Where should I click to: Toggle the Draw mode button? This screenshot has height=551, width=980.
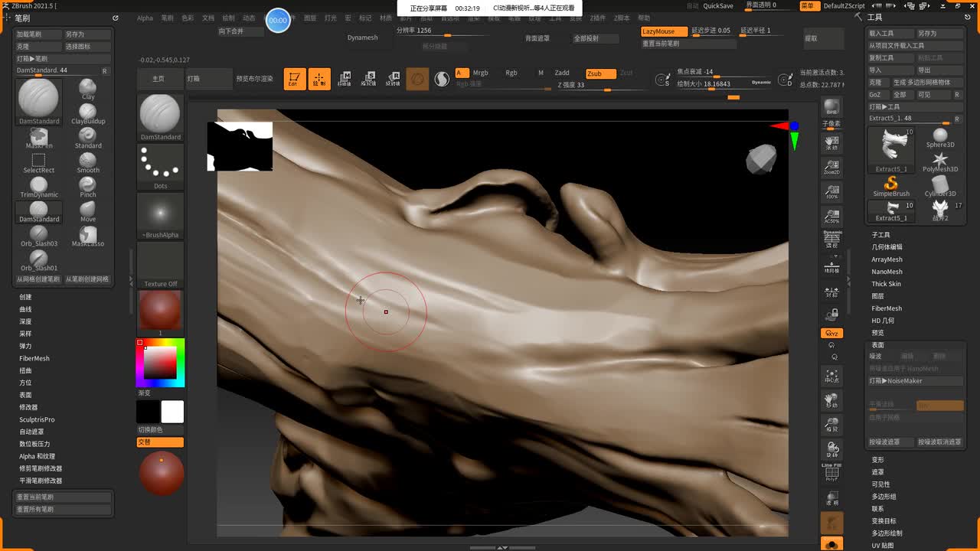(x=319, y=79)
